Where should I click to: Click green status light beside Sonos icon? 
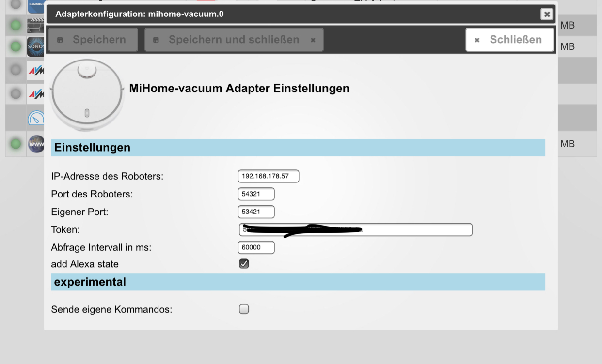point(16,46)
